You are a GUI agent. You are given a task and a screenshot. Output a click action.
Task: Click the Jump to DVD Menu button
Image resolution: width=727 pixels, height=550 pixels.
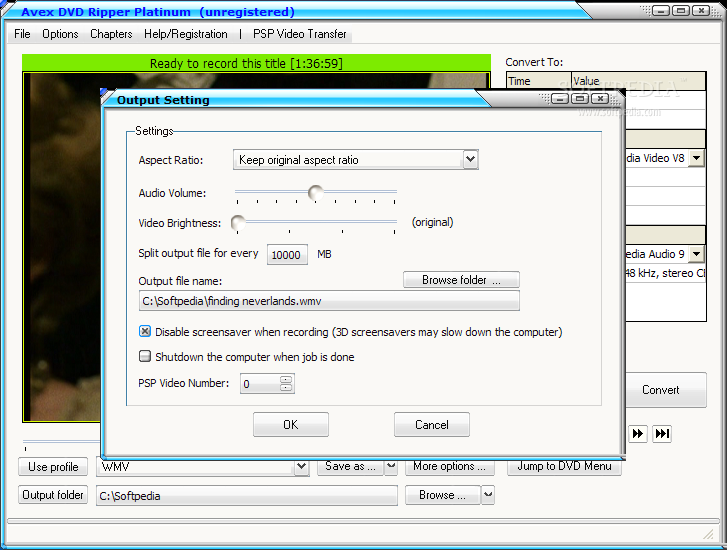click(x=564, y=466)
